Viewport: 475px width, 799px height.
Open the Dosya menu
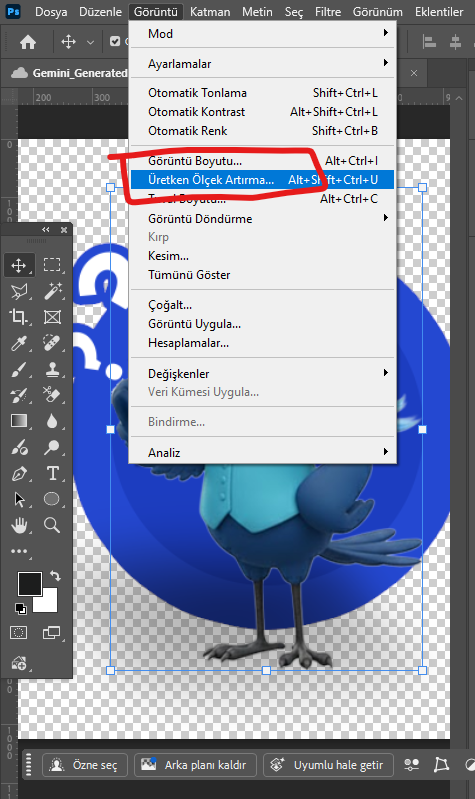pyautogui.click(x=51, y=12)
